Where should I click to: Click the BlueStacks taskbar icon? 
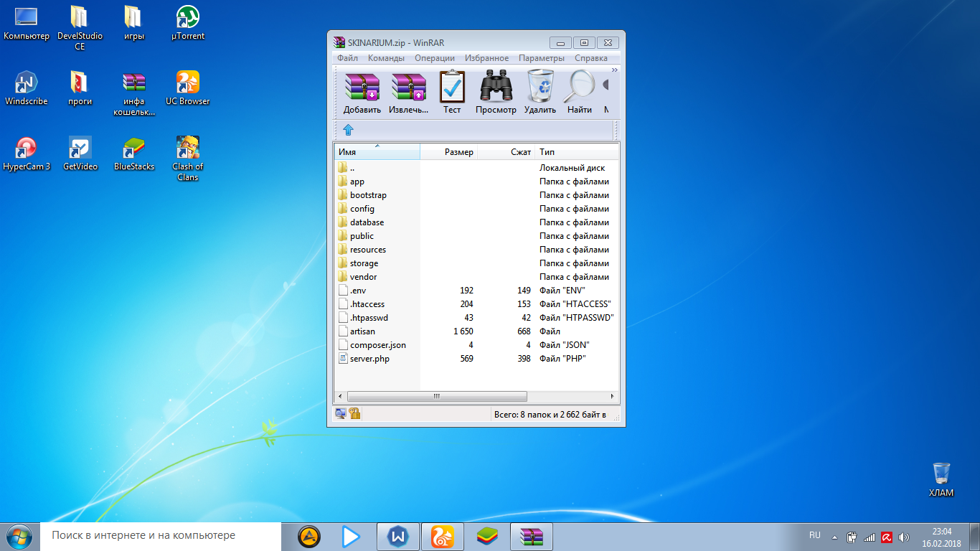click(x=488, y=537)
